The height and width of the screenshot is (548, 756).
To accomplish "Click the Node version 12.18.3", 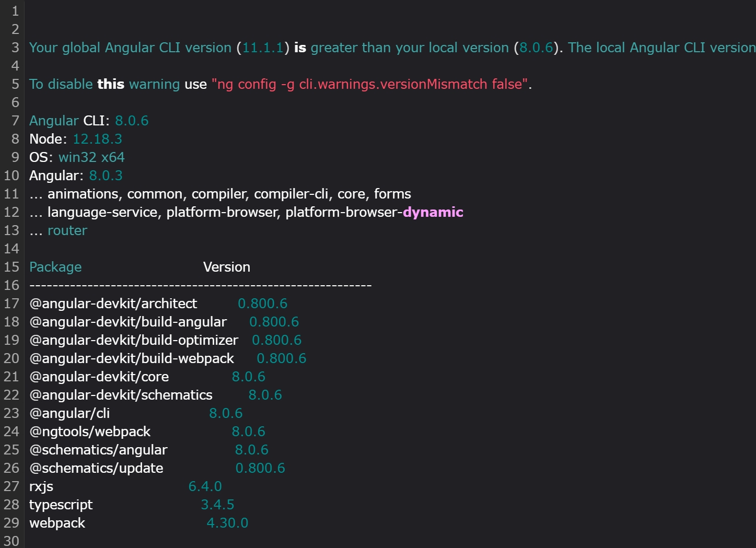I will 97,139.
